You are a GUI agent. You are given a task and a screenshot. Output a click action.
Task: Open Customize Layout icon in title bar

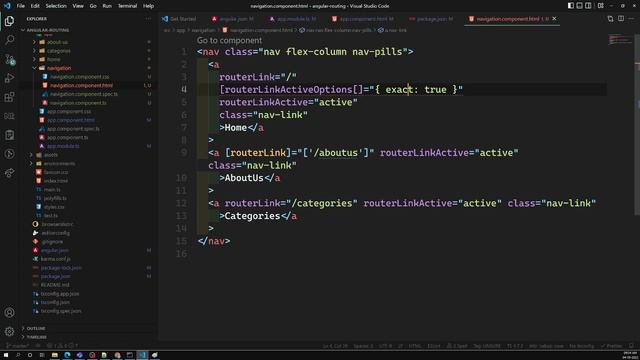pos(601,6)
